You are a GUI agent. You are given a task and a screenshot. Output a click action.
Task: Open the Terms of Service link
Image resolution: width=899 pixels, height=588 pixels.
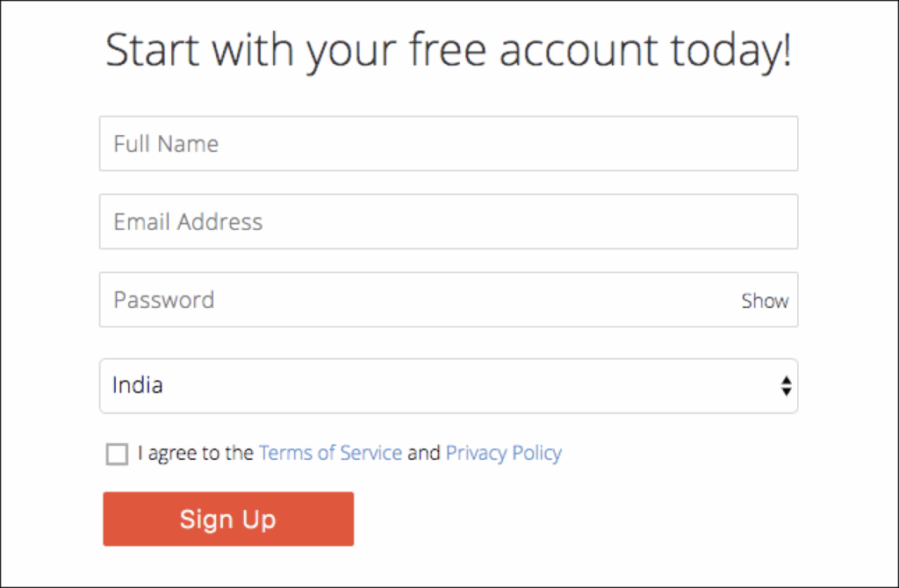(x=330, y=453)
